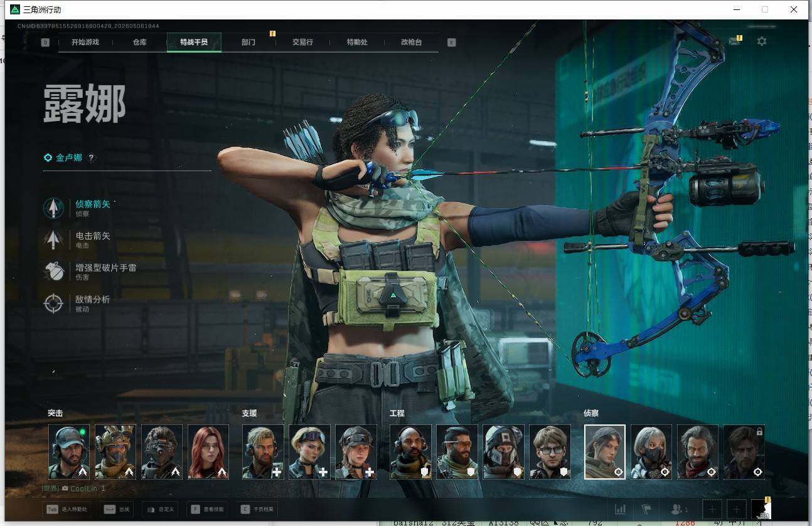Image resolution: width=812 pixels, height=526 pixels.
Task: Select the locked recon operator portrait
Action: [744, 452]
